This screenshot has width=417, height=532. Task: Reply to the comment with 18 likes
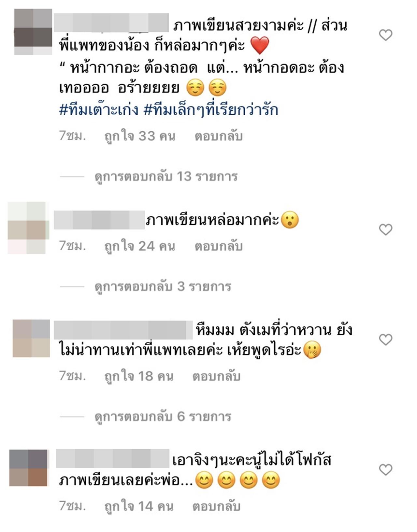click(216, 376)
